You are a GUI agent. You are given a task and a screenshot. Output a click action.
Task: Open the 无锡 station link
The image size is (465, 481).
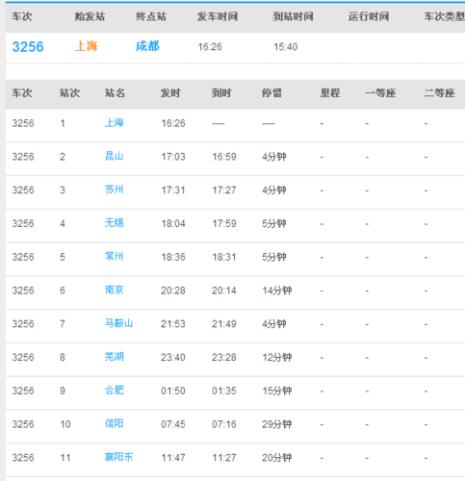click(x=114, y=223)
